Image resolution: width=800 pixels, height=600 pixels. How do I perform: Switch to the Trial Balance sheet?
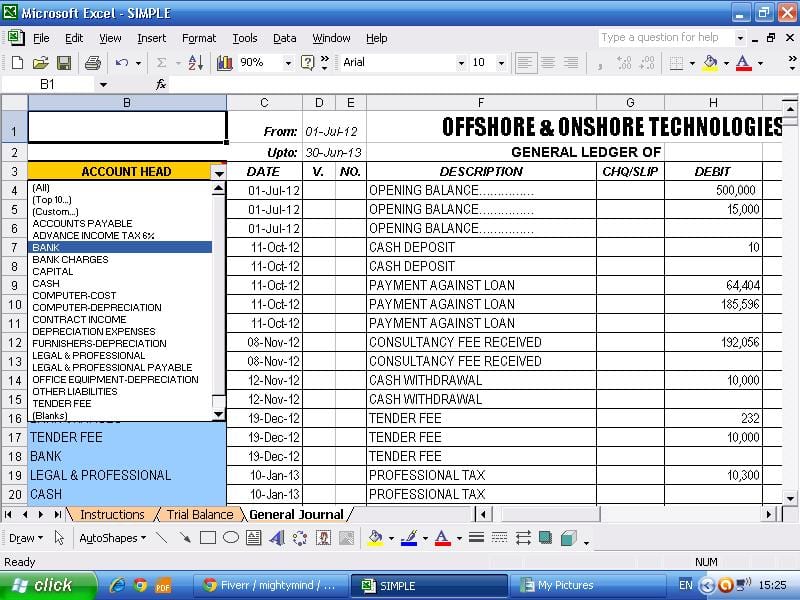click(201, 515)
